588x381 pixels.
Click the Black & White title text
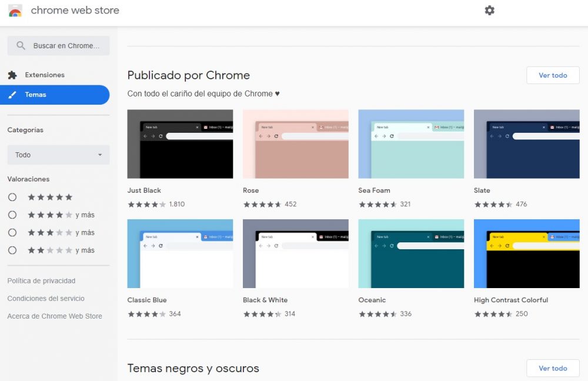265,300
